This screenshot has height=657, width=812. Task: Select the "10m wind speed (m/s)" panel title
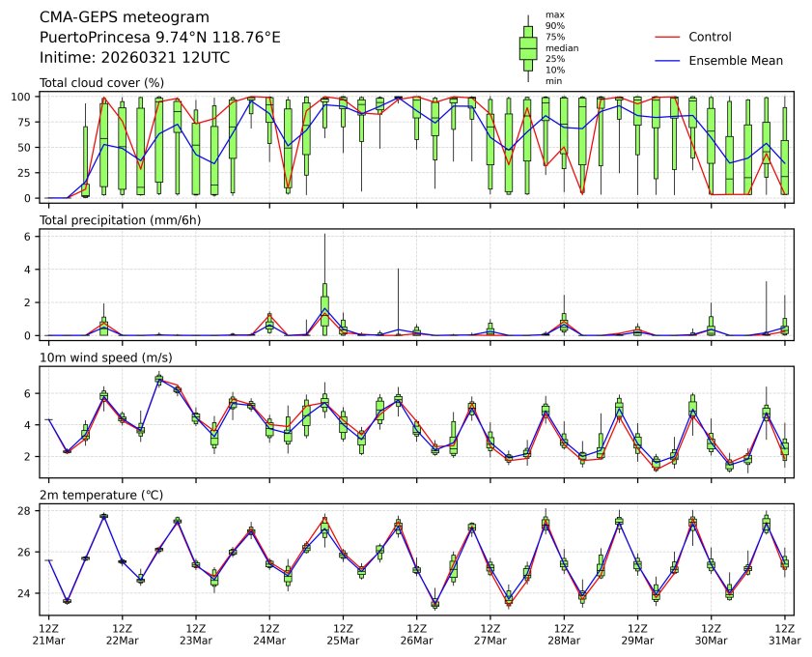102,357
